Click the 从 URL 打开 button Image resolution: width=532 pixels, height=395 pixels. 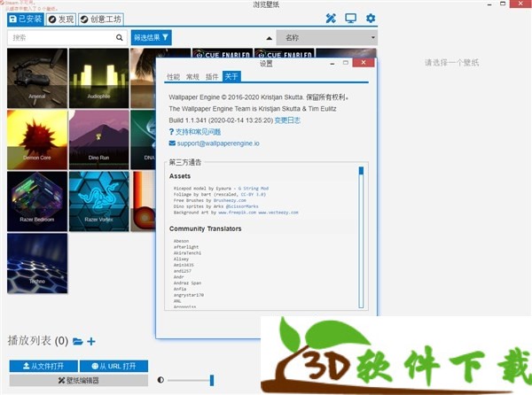coord(114,366)
